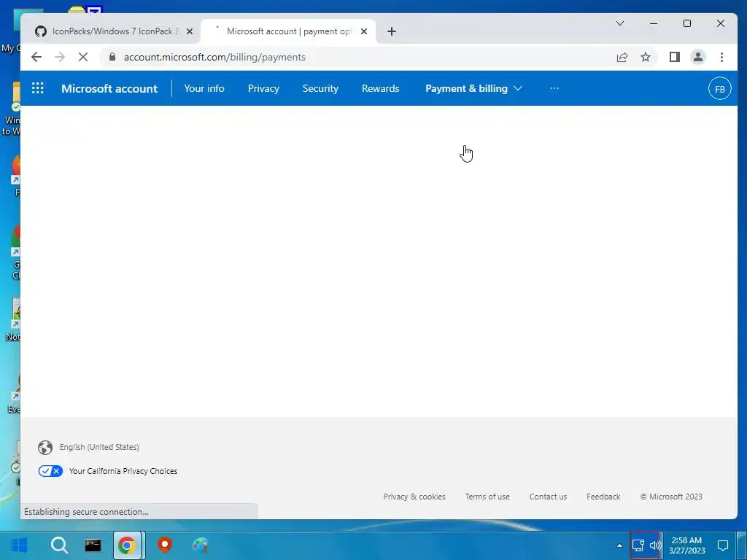The image size is (747, 560).
Task: Open Contact us link
Action: coord(548,497)
